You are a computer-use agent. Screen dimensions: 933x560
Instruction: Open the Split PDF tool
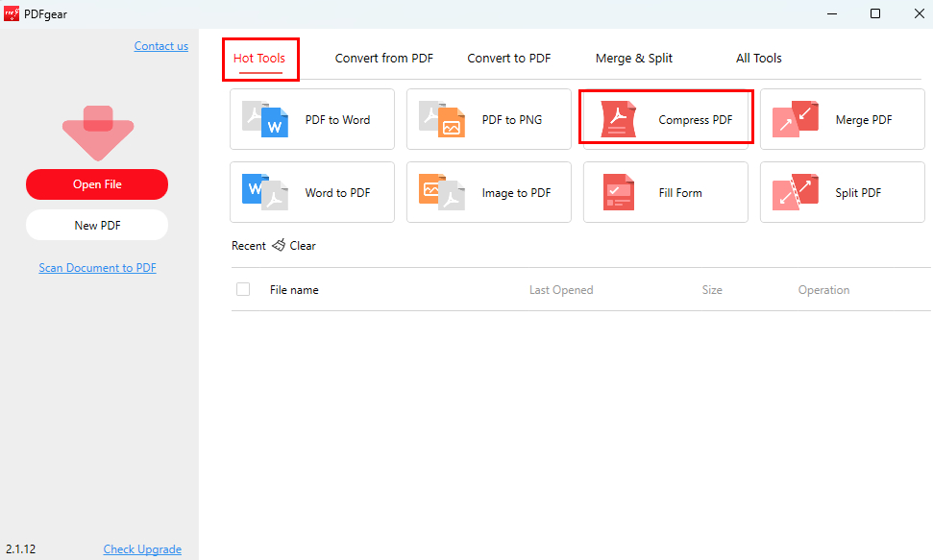pos(842,192)
